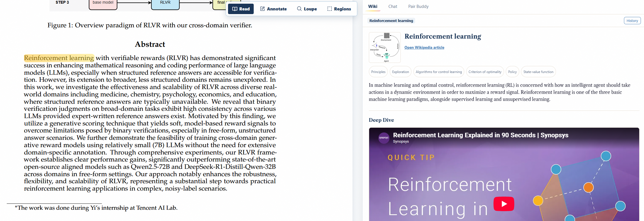
Task: Select Algorithms for control learning chip
Action: point(439,72)
